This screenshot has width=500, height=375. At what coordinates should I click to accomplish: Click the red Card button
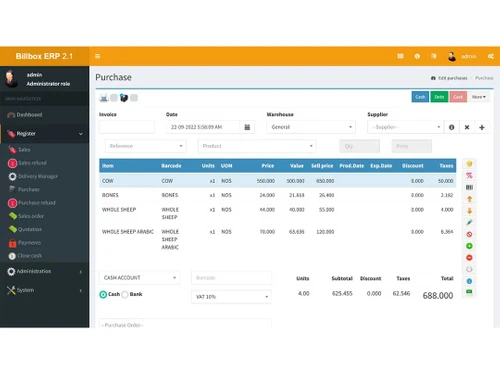tap(458, 97)
